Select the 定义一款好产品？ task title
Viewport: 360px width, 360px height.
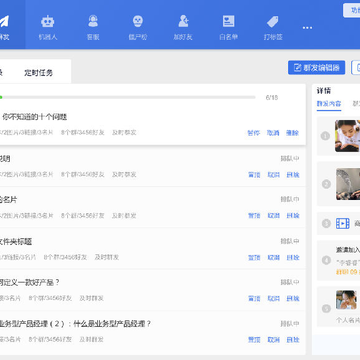tap(29, 283)
